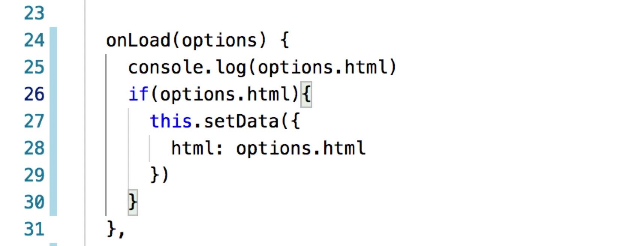Click the blue 'this' keyword on line 27
The image size is (644, 246).
coord(171,121)
